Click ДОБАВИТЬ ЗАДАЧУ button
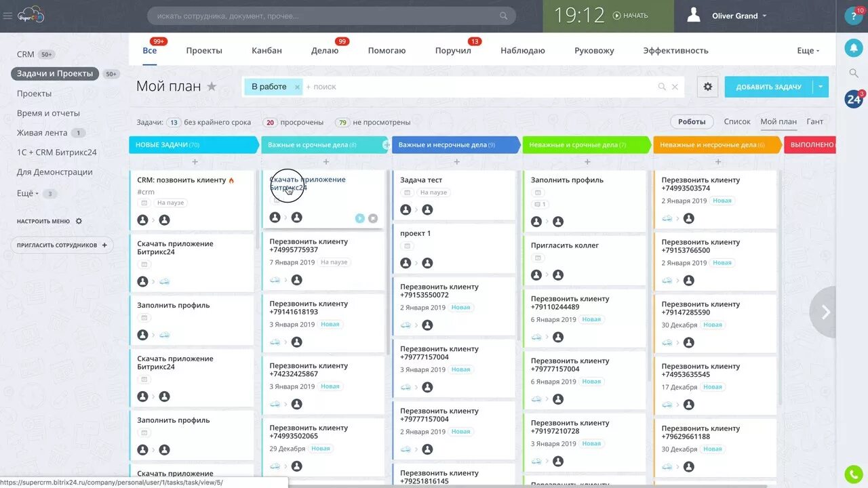The height and width of the screenshot is (488, 868). (768, 87)
